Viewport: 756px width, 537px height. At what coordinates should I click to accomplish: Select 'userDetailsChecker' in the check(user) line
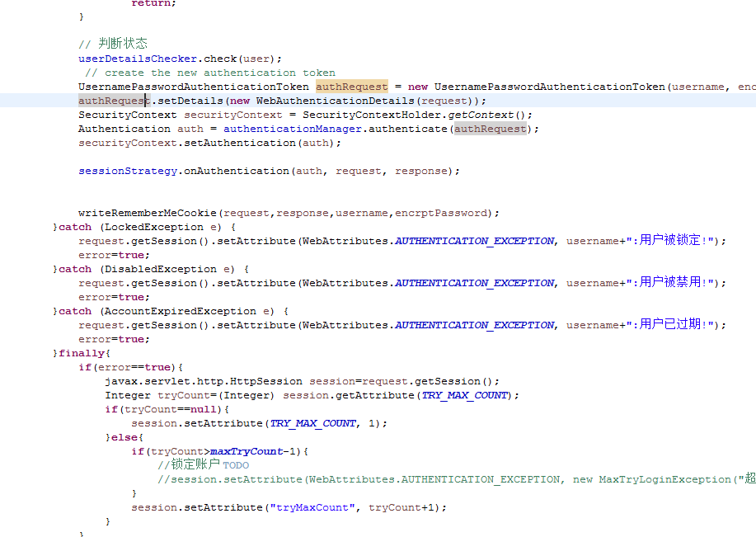pos(138,59)
